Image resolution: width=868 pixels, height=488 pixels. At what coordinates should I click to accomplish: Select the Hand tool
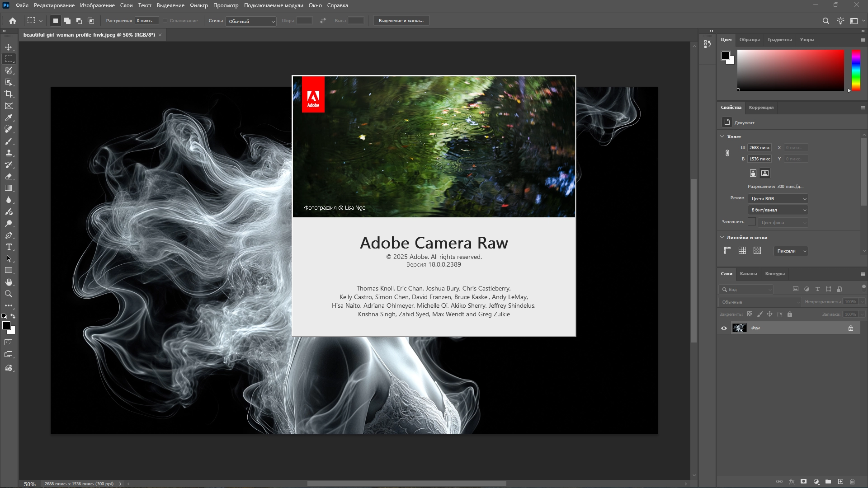[9, 282]
